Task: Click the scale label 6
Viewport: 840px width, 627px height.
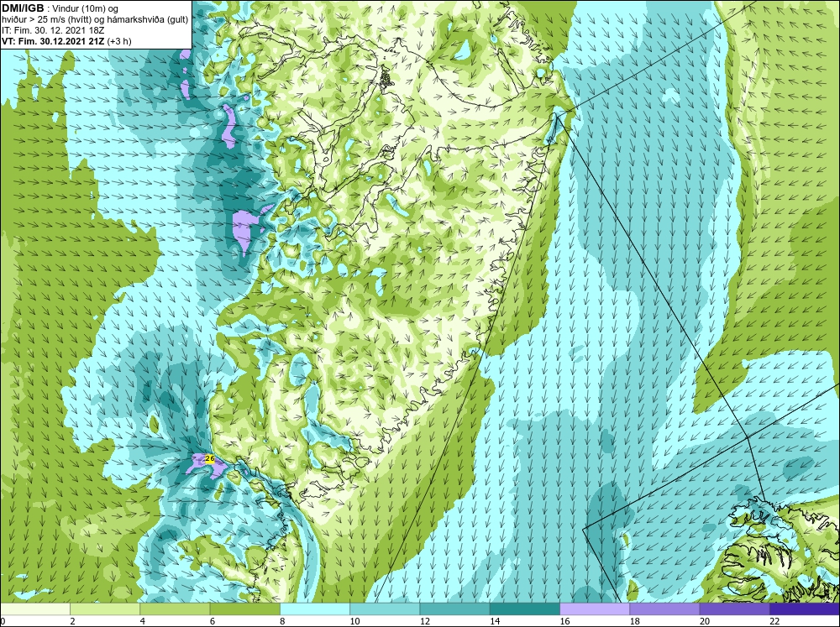Action: click(x=213, y=621)
